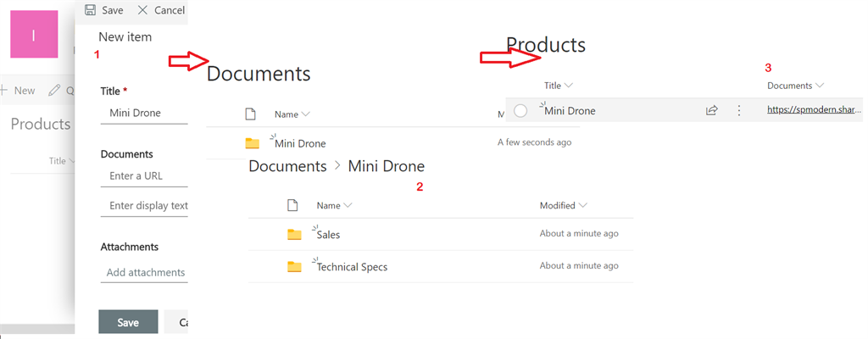Open the Mini Drone folder icon

252,143
